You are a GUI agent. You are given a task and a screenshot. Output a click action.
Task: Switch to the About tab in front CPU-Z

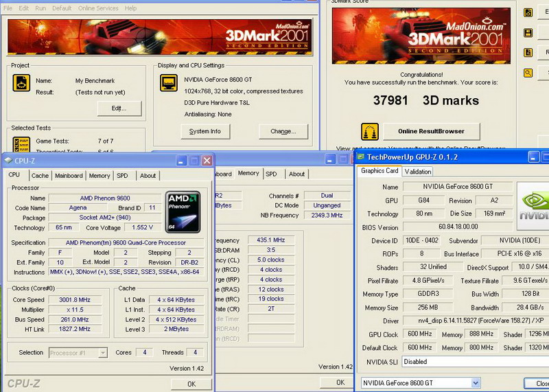point(148,176)
